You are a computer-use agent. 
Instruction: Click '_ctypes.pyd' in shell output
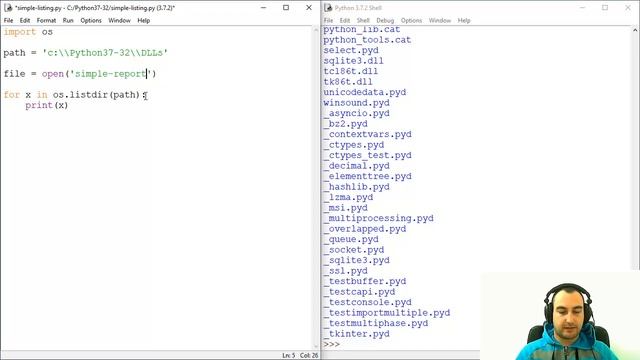(353, 145)
